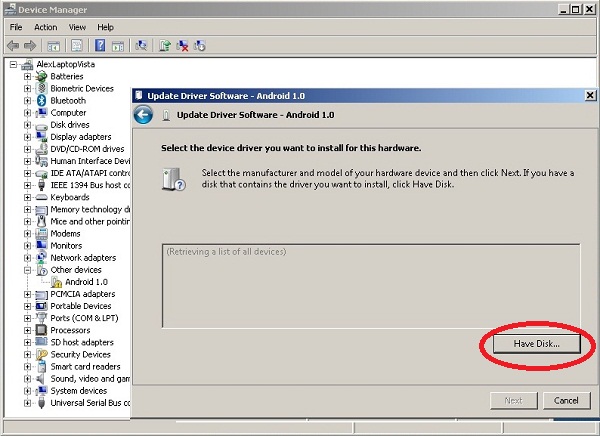Select the Mice and other pointing entry
600x436 pixels.
click(90, 222)
